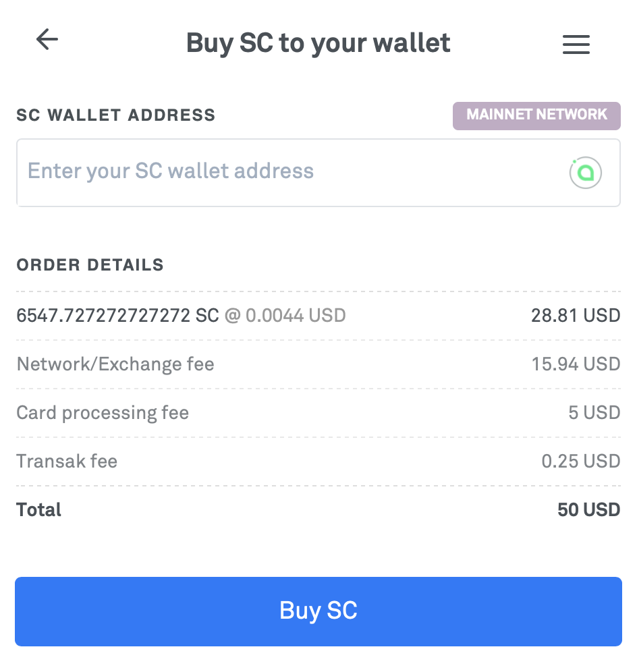
Task: Select the Network/Exchange fee row label
Action: tap(115, 364)
